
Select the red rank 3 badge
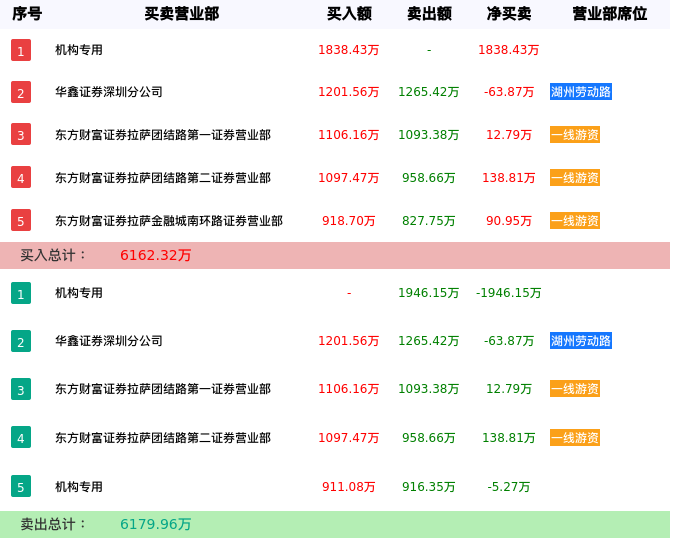pyautogui.click(x=21, y=134)
